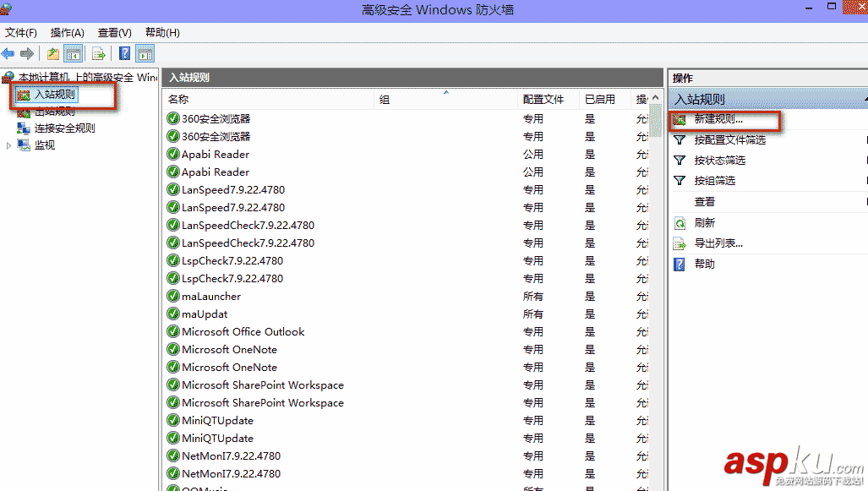Click the refresh icon beside 刷新
This screenshot has width=868, height=491.
tap(680, 223)
